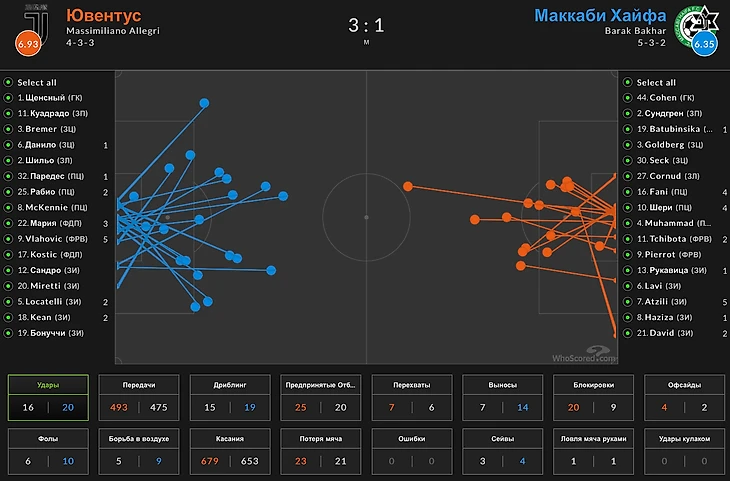Click the WhoScored.com watermark logo
Screen dimensions: 730x481
(583, 353)
